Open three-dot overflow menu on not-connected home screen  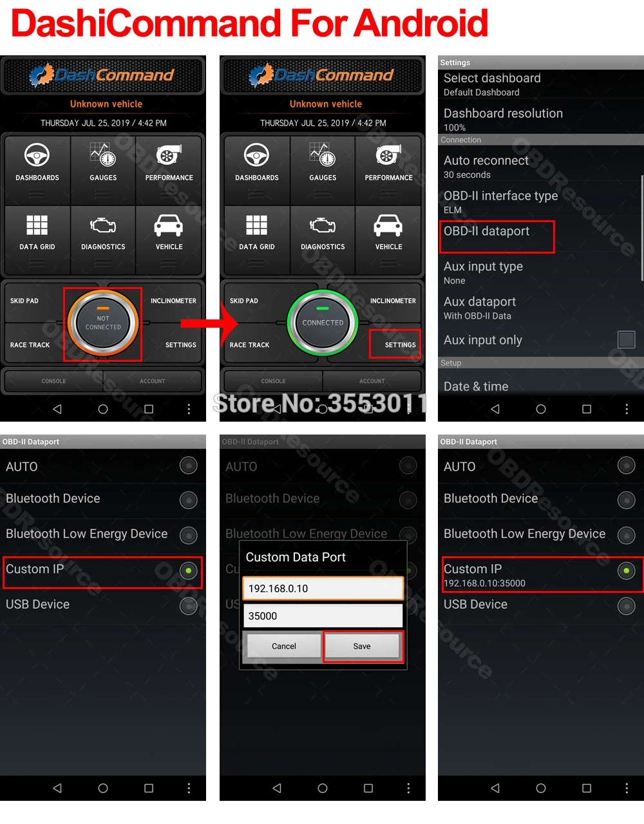pyautogui.click(x=189, y=409)
